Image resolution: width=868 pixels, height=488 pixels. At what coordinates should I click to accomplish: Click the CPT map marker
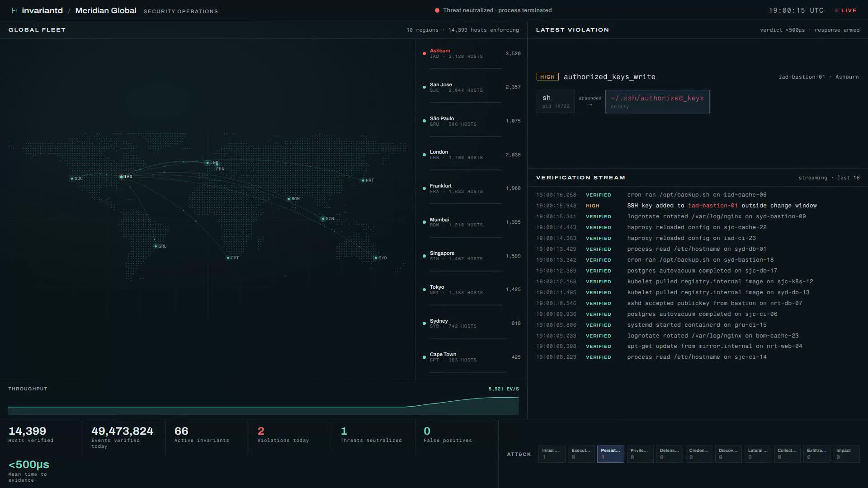pos(228,258)
